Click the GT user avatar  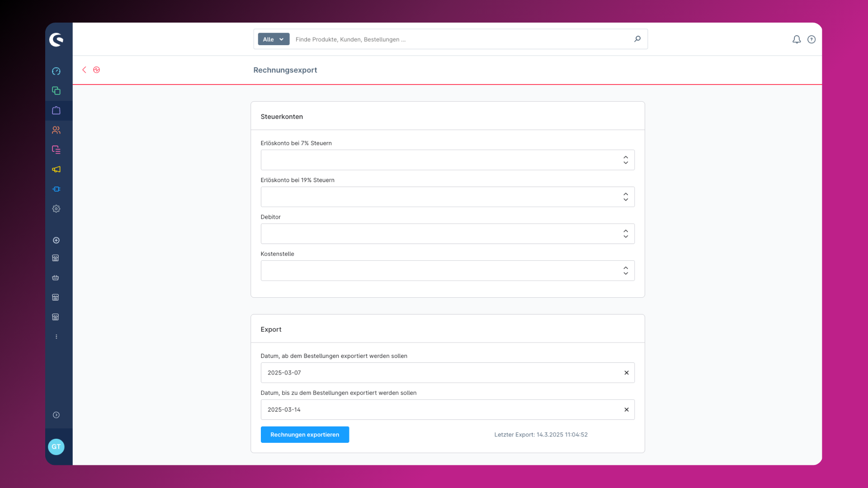(56, 447)
